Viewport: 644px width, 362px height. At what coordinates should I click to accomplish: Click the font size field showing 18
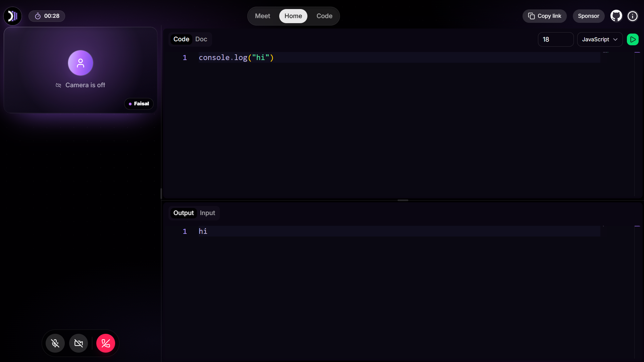[x=556, y=40]
